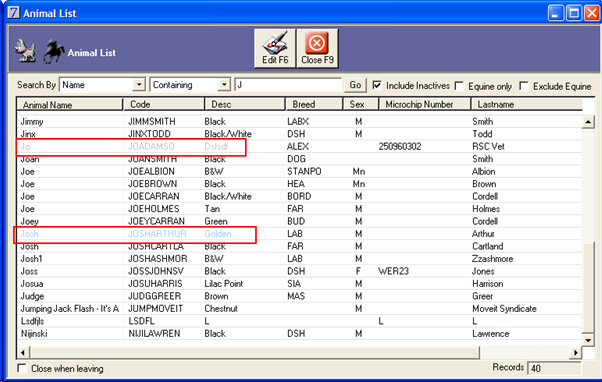Sort by Lastname column header
The image size is (602, 382).
coord(527,104)
